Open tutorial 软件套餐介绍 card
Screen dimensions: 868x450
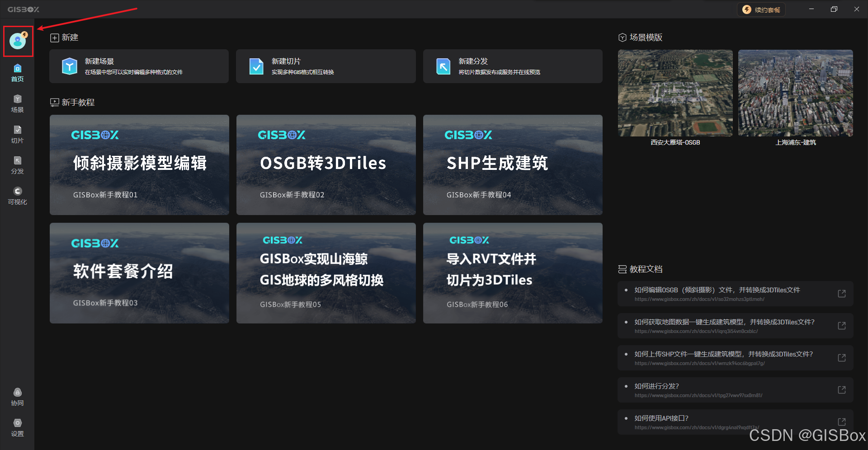(139, 273)
